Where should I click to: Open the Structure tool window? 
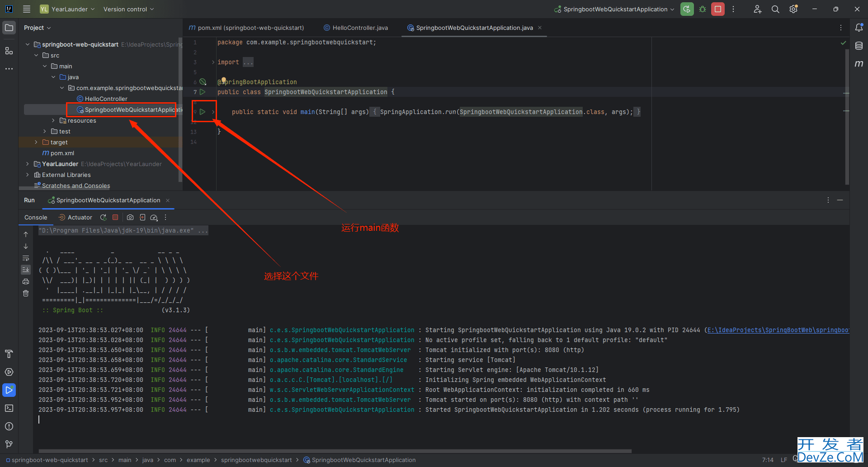pos(9,51)
